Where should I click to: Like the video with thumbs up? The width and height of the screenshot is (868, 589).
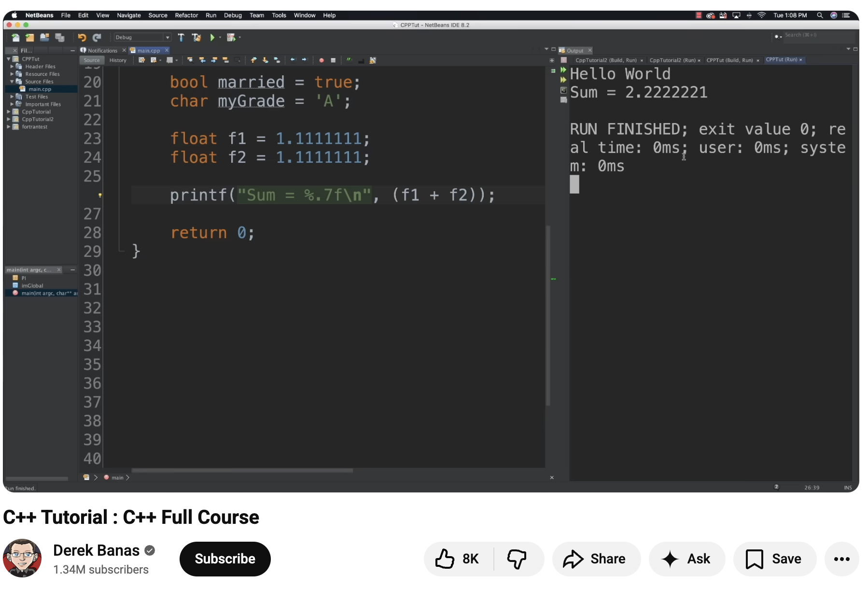click(x=458, y=559)
